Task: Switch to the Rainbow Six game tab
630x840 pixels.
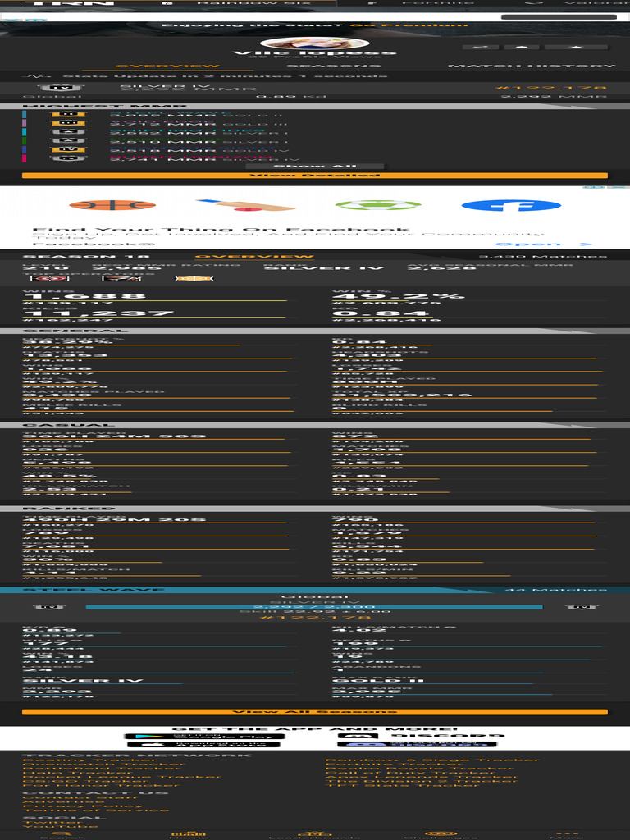Action: coord(242,3)
